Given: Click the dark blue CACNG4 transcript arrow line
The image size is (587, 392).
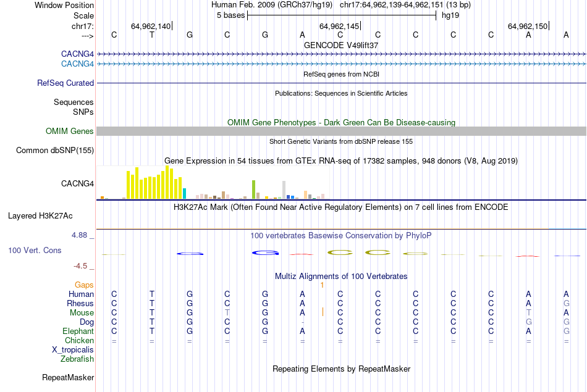Looking at the screenshot, I should coord(341,54).
